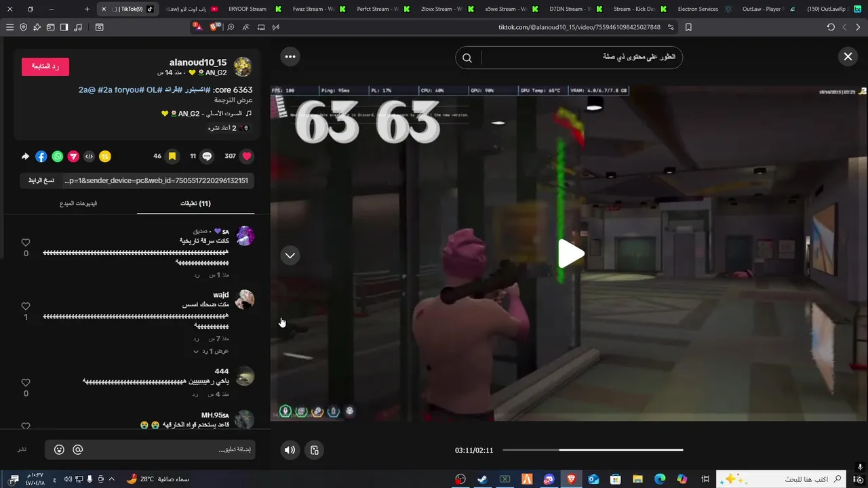Share the video on Facebook
This screenshot has width=868, height=488.
click(x=41, y=157)
